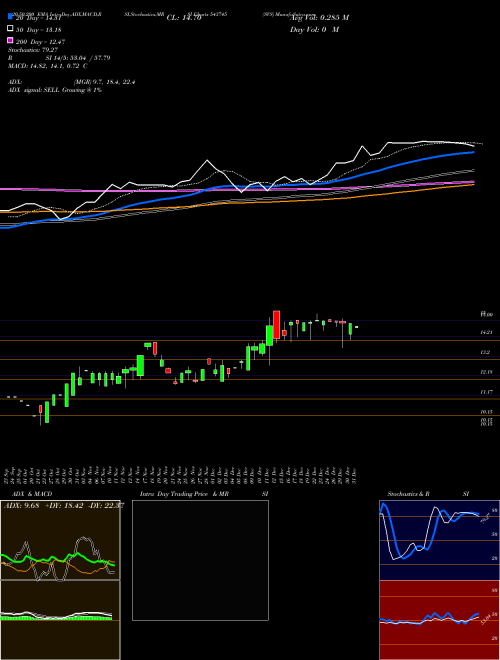The image size is (500, 660).
Task: Click the 13.2 price axis label
Action: coord(485,352)
